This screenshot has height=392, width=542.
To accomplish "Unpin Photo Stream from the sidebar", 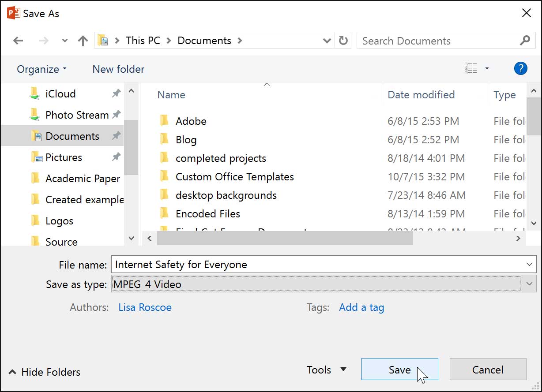I will pyautogui.click(x=116, y=115).
